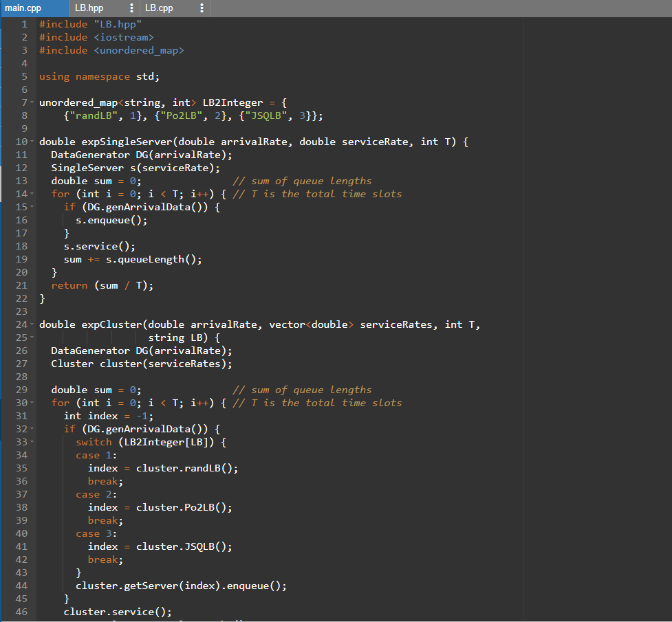Collapse the for loop fold at line 30
The height and width of the screenshot is (622, 672).
tap(32, 402)
